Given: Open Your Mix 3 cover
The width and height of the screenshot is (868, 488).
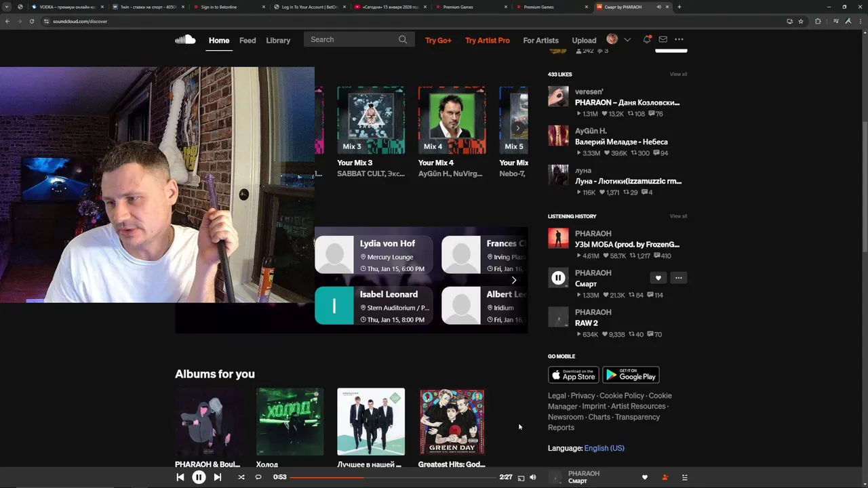Looking at the screenshot, I should (x=371, y=120).
